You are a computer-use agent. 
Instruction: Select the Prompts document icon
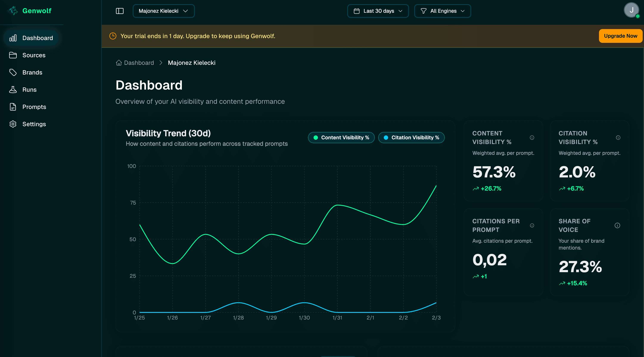(x=13, y=107)
